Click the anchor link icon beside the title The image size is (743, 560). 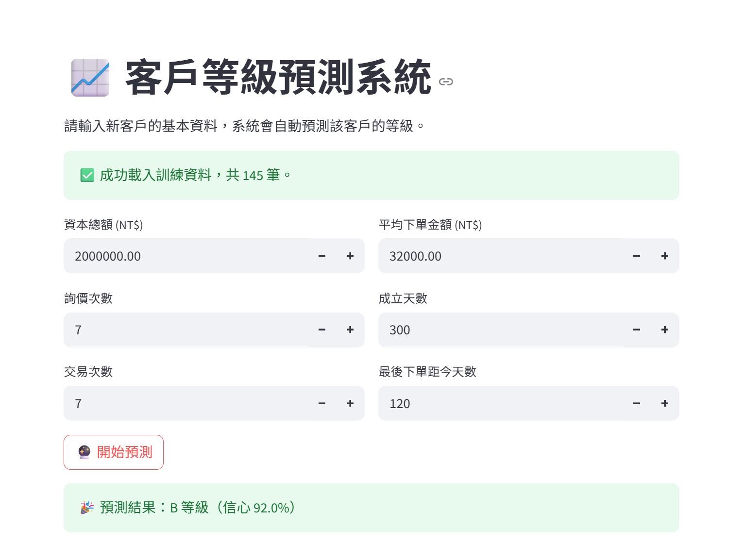[445, 82]
